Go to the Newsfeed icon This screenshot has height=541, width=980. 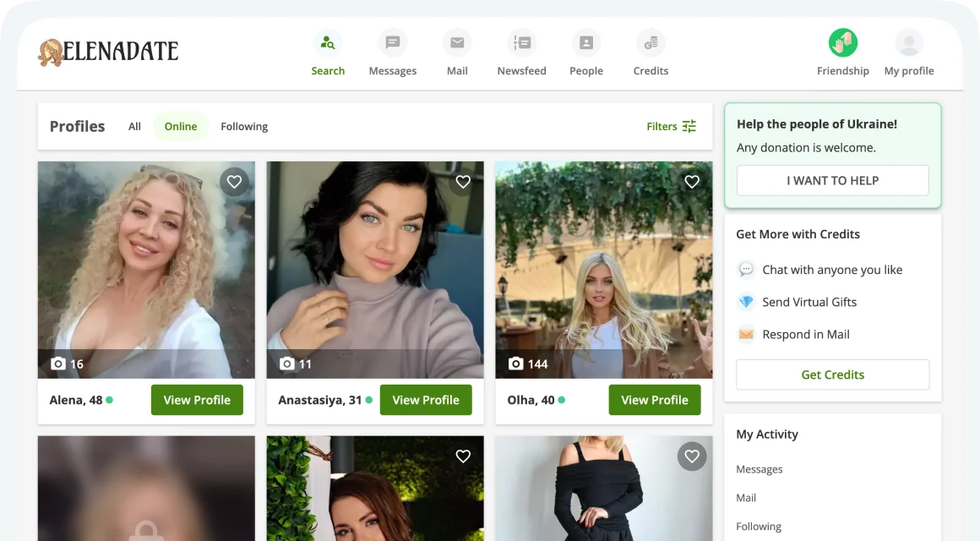coord(521,43)
